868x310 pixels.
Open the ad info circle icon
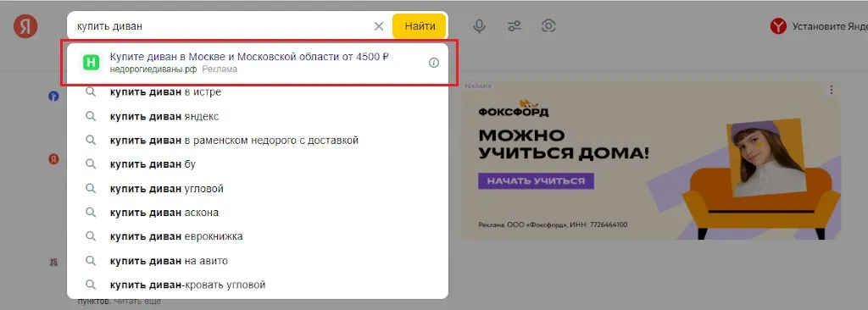pyautogui.click(x=434, y=63)
